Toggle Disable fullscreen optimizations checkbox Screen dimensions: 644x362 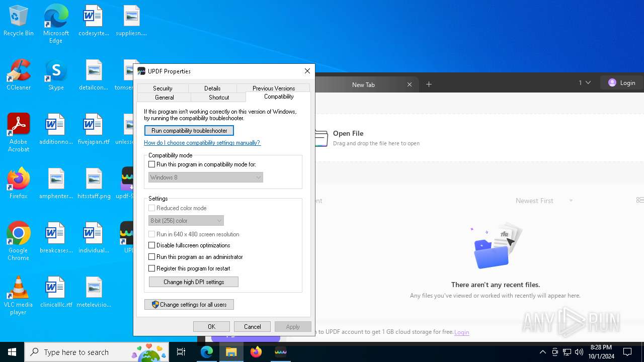(x=152, y=245)
